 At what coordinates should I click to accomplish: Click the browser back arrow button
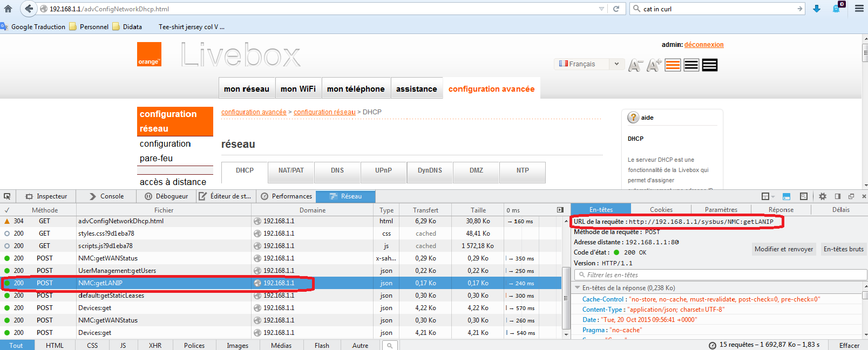29,9
